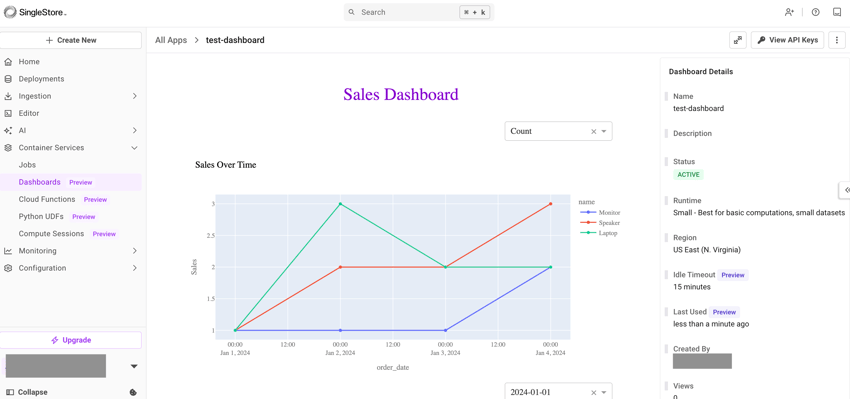Toggle Speaker series in chart legend
Viewport: 850px width, 399px height.
pos(600,223)
